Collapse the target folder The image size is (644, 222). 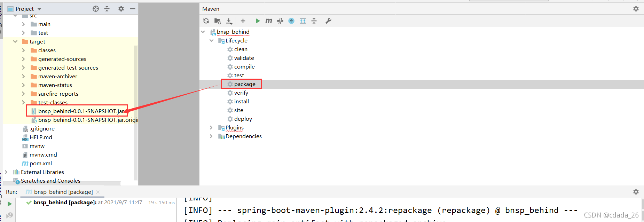[x=15, y=41]
